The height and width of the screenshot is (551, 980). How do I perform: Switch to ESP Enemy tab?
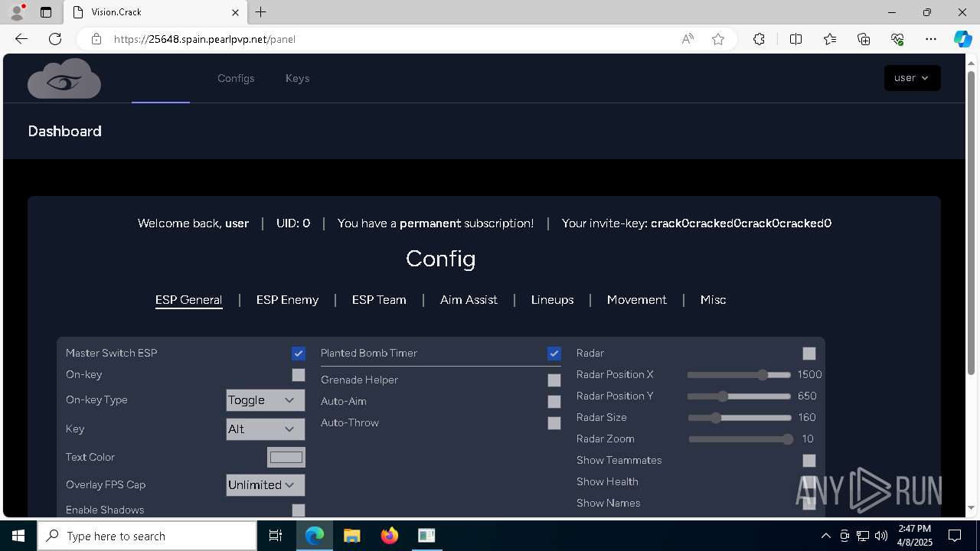[x=287, y=300]
